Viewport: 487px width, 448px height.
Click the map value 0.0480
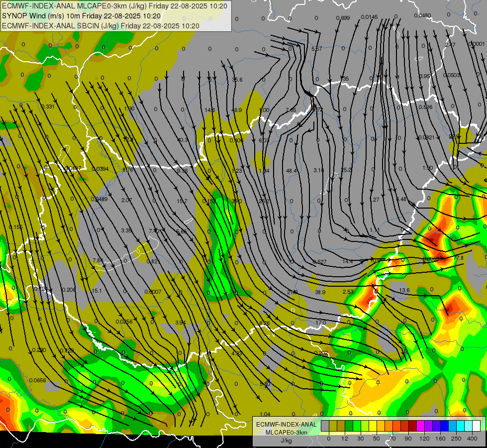(x=422, y=15)
